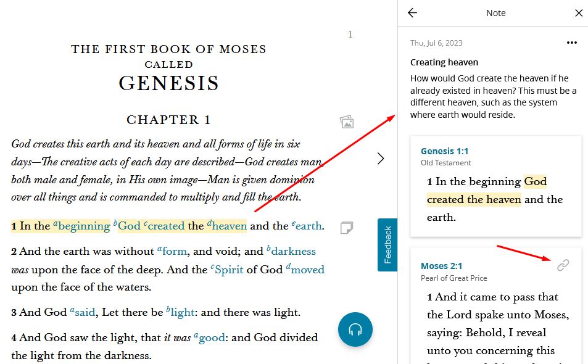This screenshot has width=588, height=364.
Task: Click the "Spirit" footnote link in verse 2
Action: [x=229, y=270]
